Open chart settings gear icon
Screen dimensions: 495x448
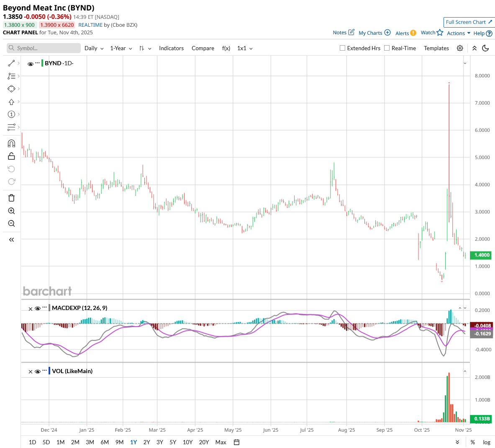pyautogui.click(x=460, y=48)
